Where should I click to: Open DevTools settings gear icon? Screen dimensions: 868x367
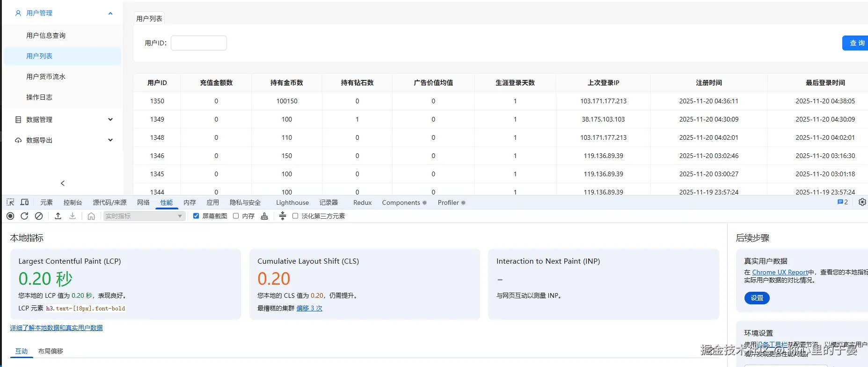click(x=862, y=202)
